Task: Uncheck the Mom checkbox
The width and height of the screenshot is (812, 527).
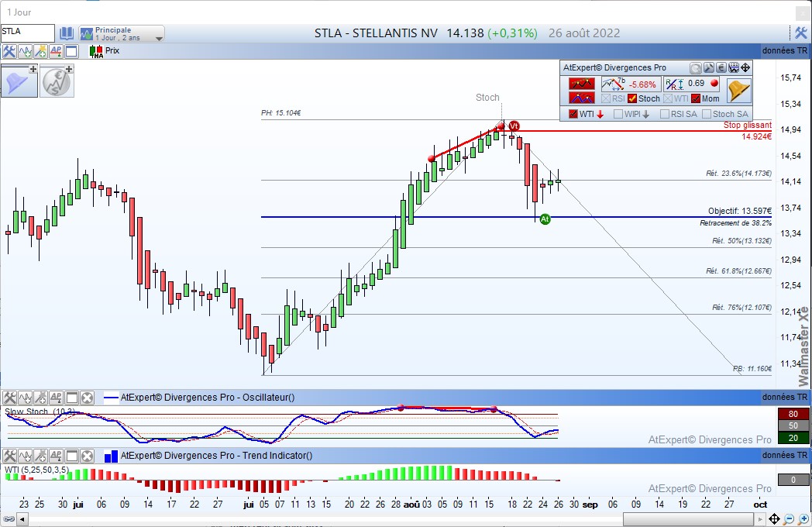Action: (x=696, y=98)
